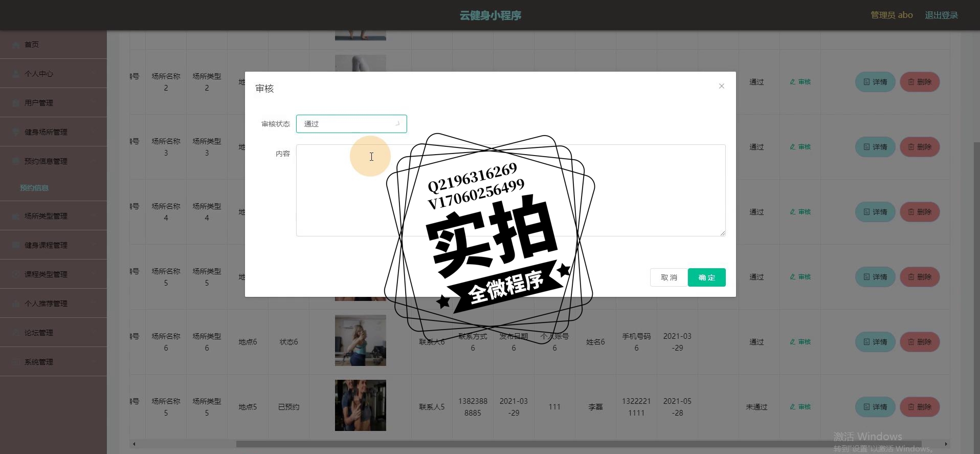The height and width of the screenshot is (454, 980).
Task: Click 审核 link in the 场所名称3 row
Action: click(x=800, y=147)
